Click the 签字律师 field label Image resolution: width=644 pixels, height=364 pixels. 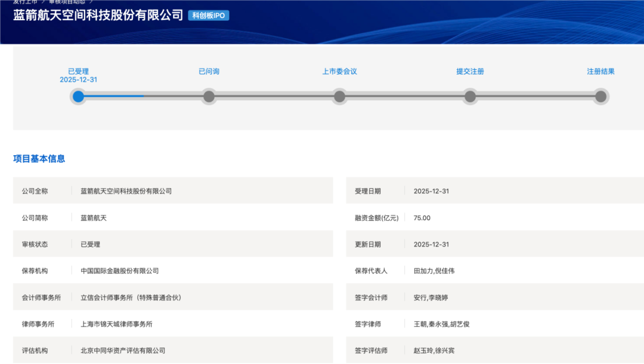click(368, 324)
